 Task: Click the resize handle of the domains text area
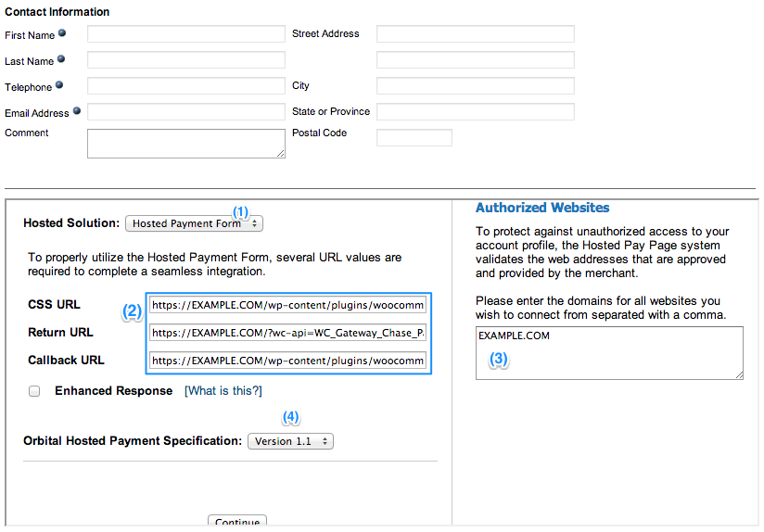(739, 375)
